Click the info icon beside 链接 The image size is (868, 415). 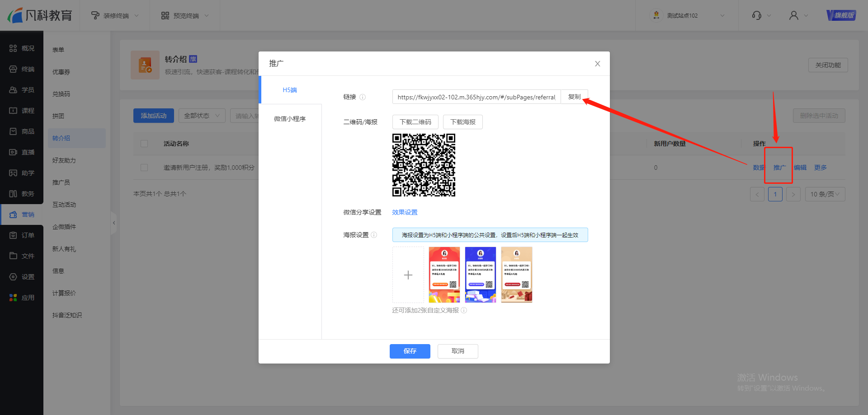tap(363, 97)
